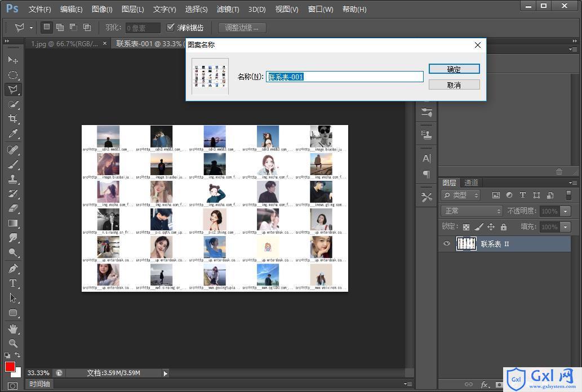
Task: Select the History Brush tool
Action: point(13,194)
